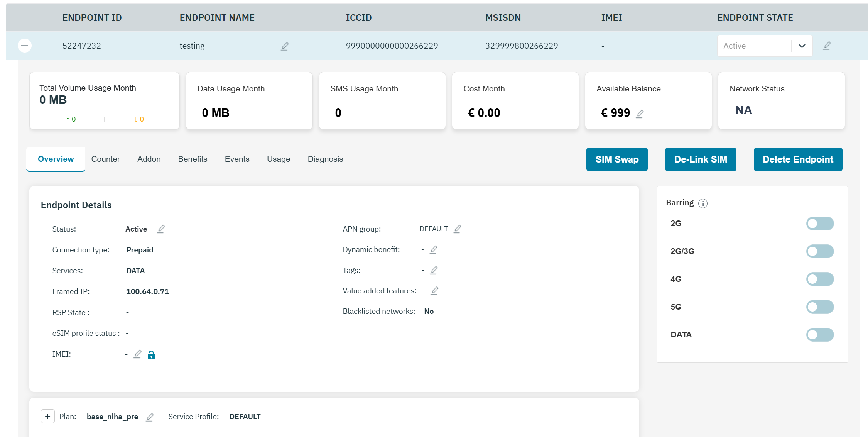Toggle the DATA barring switch

click(820, 335)
